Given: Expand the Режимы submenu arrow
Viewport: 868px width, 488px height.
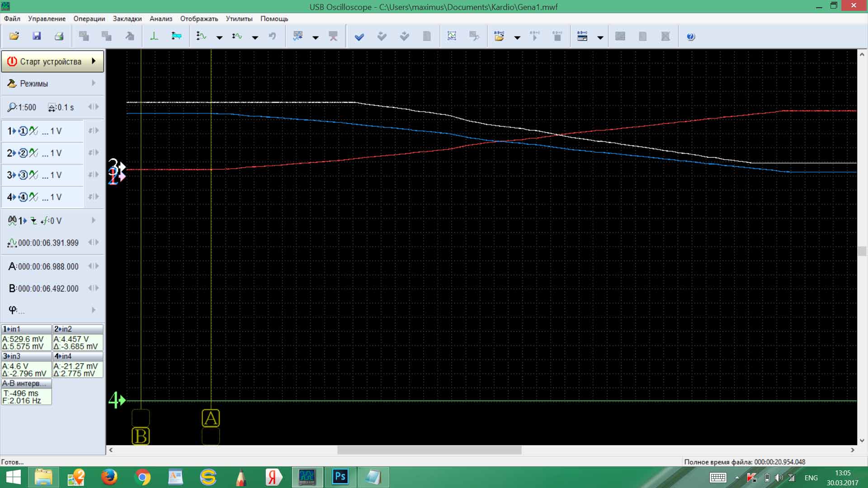Looking at the screenshot, I should coord(94,83).
